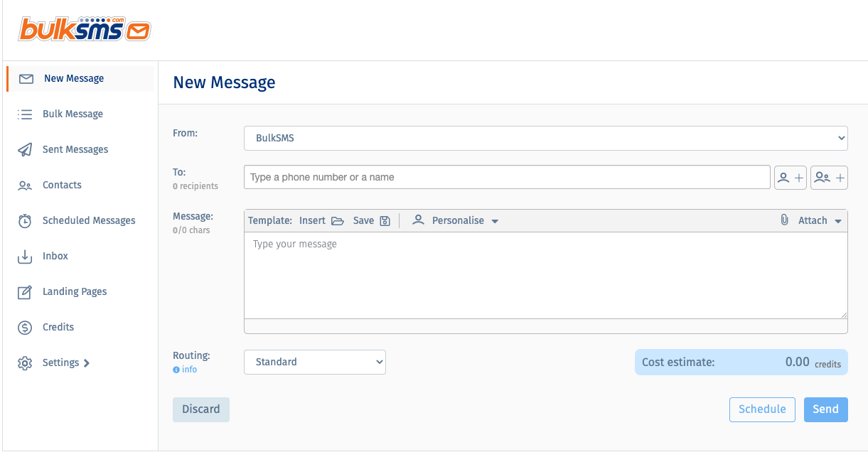Click the Bulk Message list icon
This screenshot has height=457, width=868.
[25, 114]
